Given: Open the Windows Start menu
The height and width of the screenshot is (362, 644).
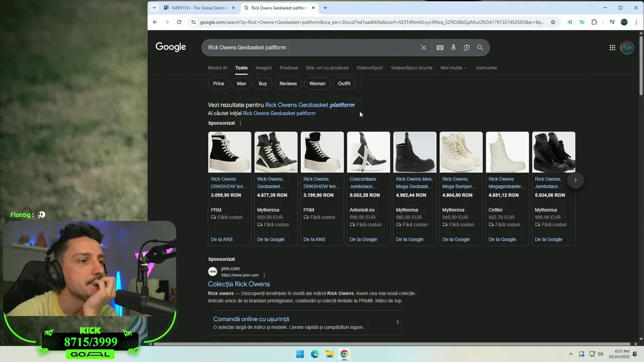Looking at the screenshot, I should [x=300, y=354].
